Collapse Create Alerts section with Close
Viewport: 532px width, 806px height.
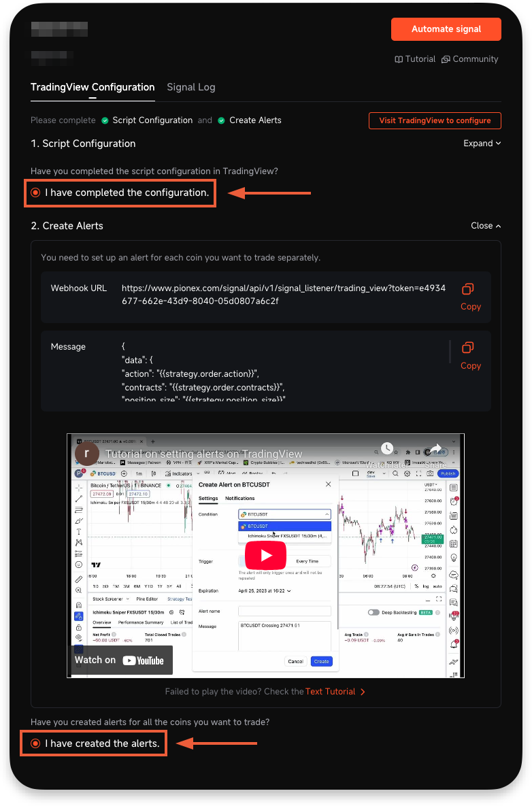[486, 226]
